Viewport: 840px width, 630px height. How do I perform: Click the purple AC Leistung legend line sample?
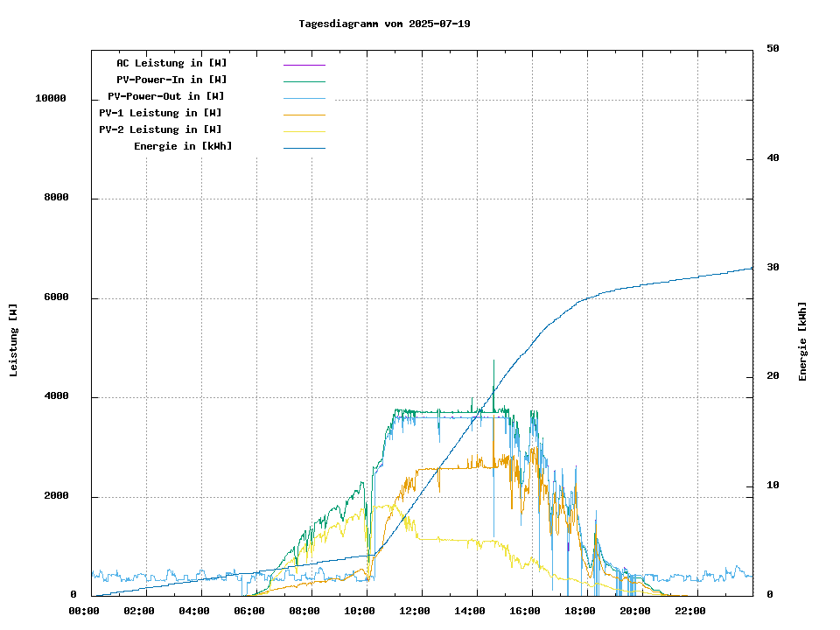tap(304, 64)
